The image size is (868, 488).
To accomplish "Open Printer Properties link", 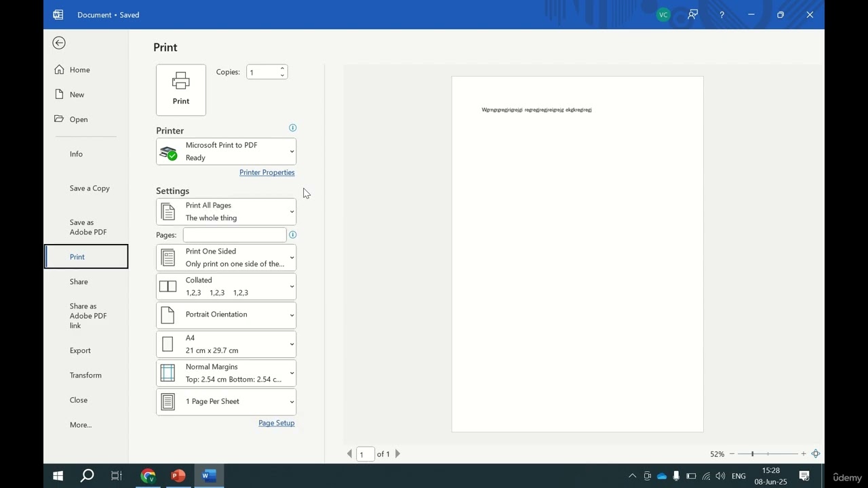I will (267, 172).
